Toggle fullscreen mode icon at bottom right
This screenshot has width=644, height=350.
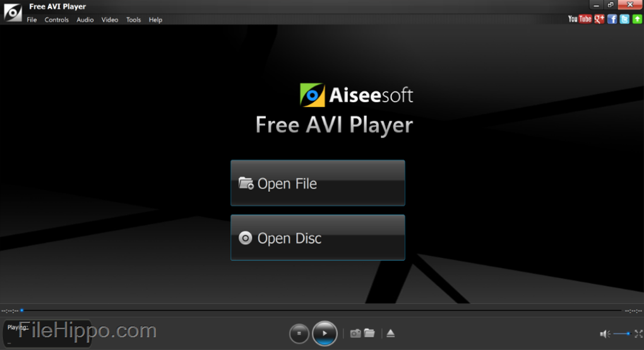click(638, 334)
